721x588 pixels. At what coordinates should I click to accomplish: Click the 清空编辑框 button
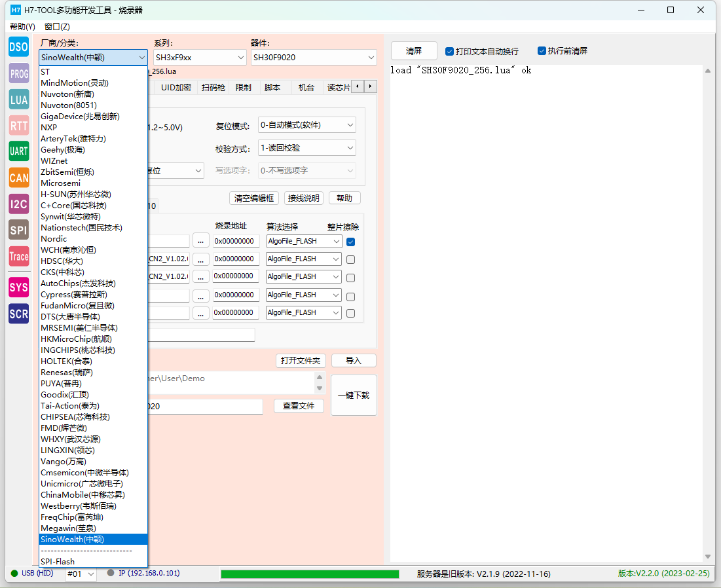point(254,198)
